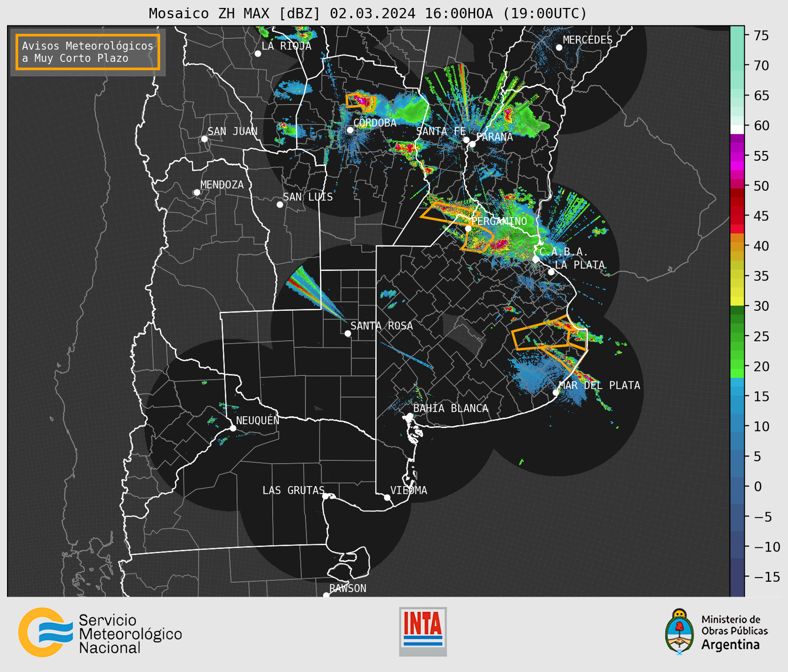The width and height of the screenshot is (788, 672).
Task: Click the Santa Rosa city marker dot
Action: coord(348,333)
